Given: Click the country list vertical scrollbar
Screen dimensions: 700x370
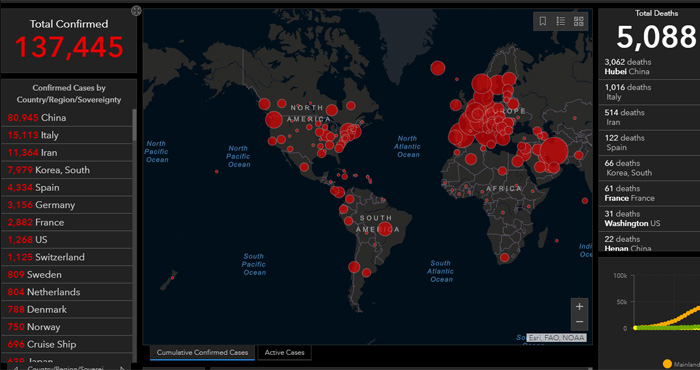Looking at the screenshot, I should point(134,125).
